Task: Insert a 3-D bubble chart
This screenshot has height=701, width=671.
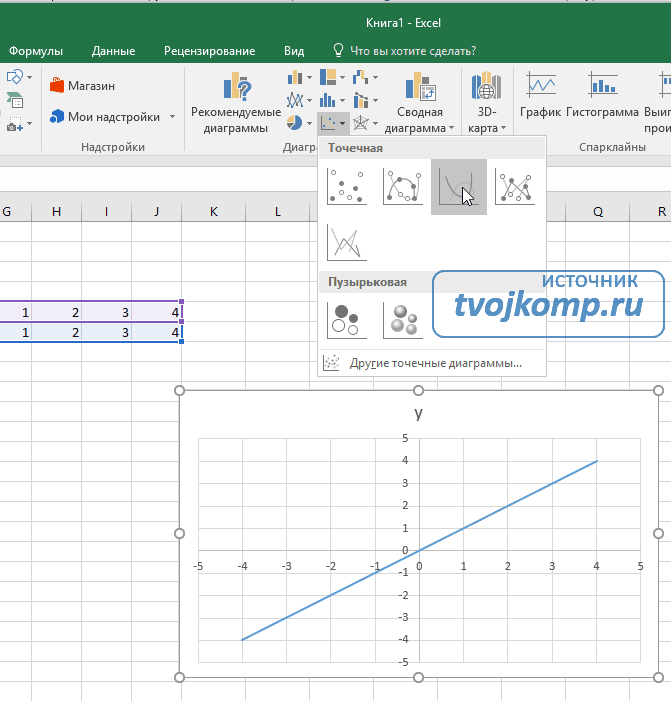Action: [403, 320]
